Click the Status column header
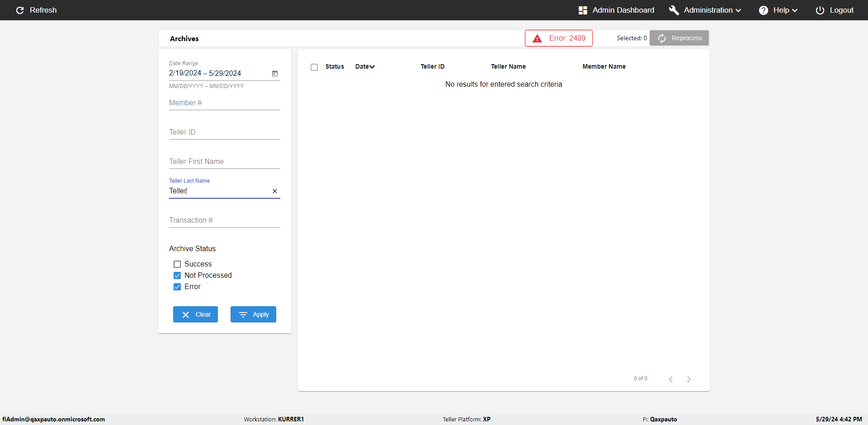This screenshot has height=425, width=868. pos(335,66)
